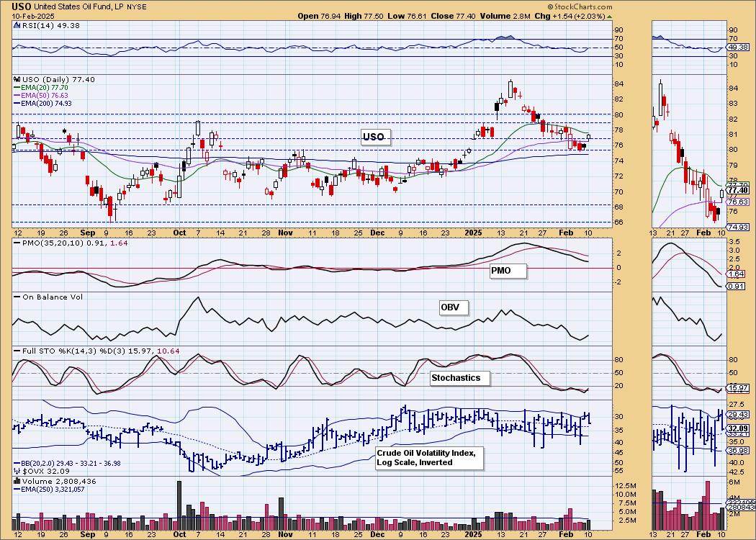Click the green up-triangle beside the Chg value

coord(610,17)
